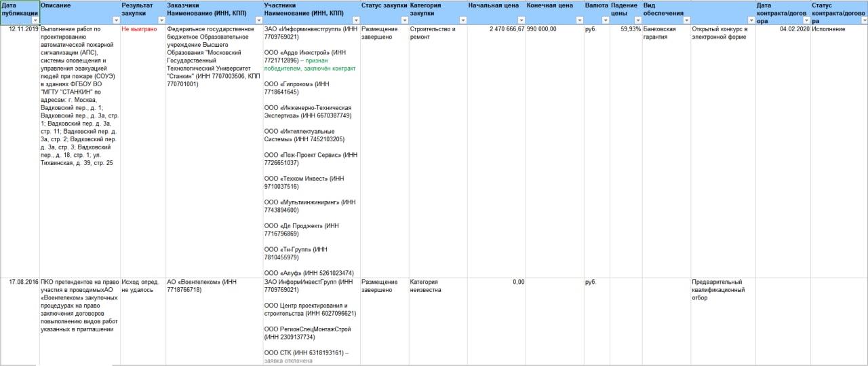Image resolution: width=868 pixels, height=366 pixels.
Task: Open filter dropdown for Категория закупки column
Action: pyautogui.click(x=462, y=20)
